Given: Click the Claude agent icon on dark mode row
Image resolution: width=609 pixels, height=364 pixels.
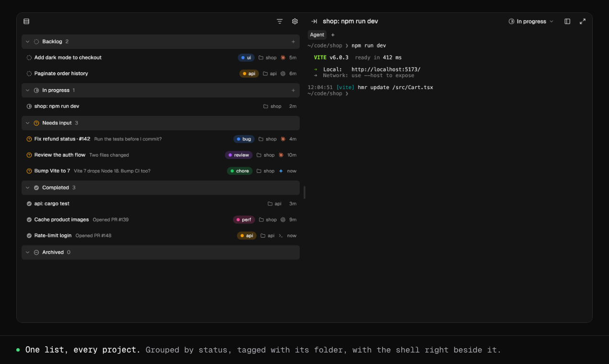Looking at the screenshot, I should [283, 57].
